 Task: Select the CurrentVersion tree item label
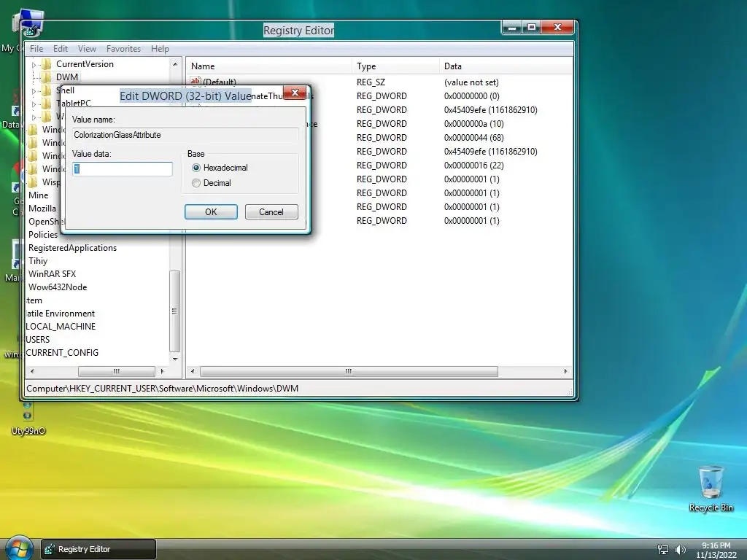pos(85,64)
